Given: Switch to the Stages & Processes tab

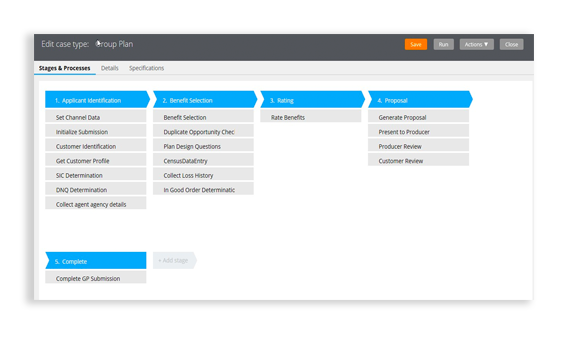Looking at the screenshot, I should point(65,68).
